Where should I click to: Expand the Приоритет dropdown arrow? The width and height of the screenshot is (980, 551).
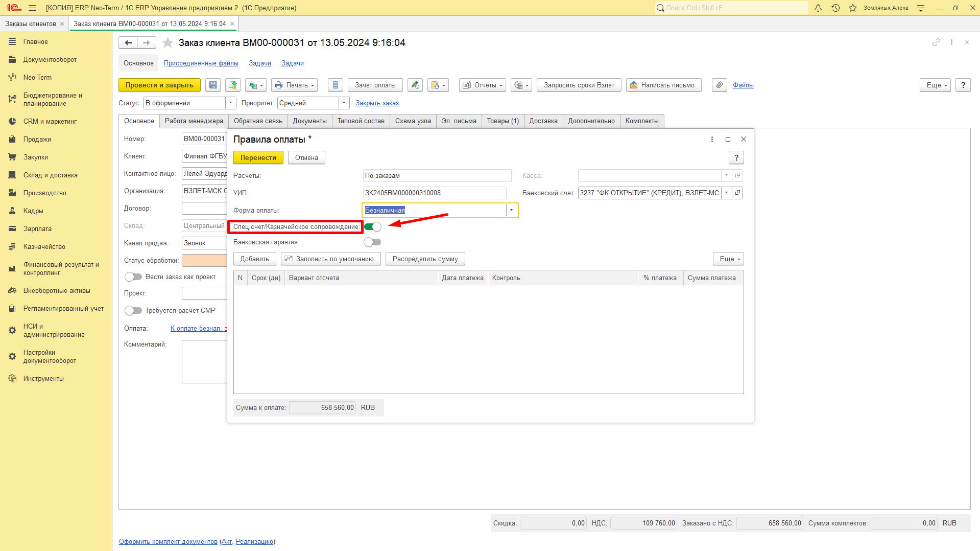[x=344, y=103]
